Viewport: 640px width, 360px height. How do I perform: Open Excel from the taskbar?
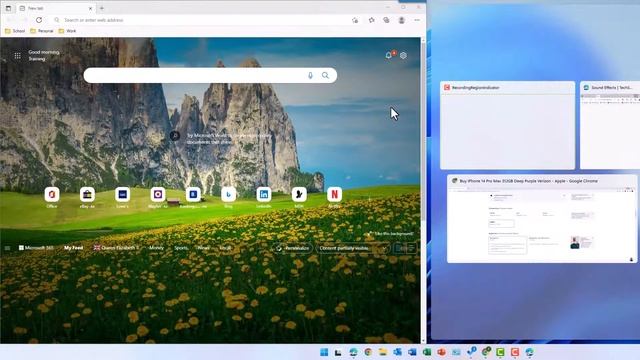click(427, 352)
